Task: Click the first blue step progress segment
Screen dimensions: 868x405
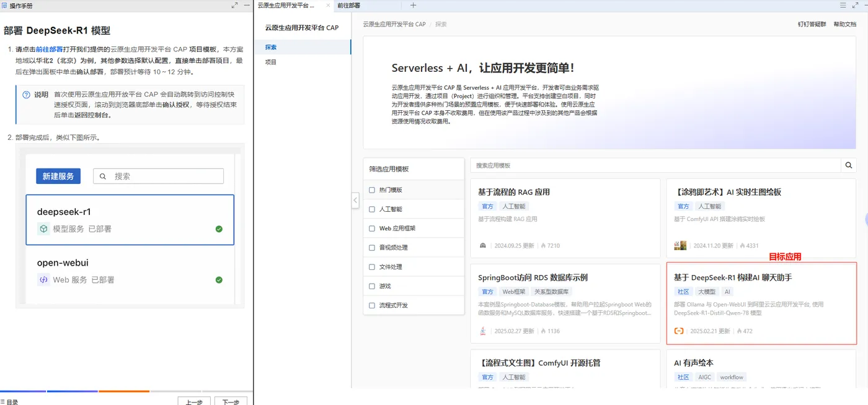Action: (x=23, y=391)
